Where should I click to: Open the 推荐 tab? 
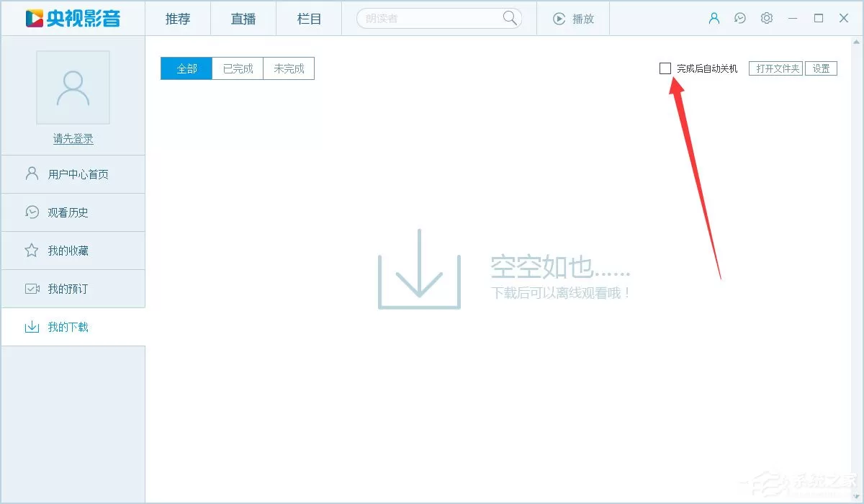pyautogui.click(x=178, y=19)
